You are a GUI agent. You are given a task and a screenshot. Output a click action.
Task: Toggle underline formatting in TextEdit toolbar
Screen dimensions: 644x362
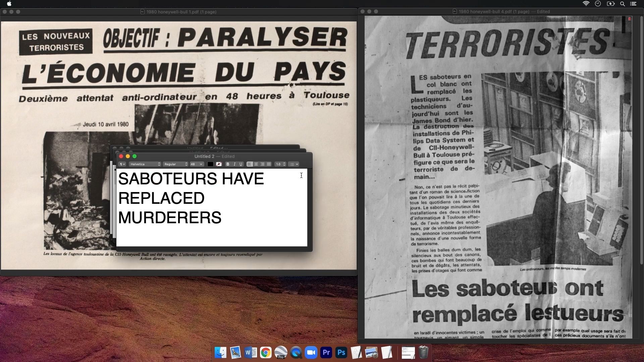241,164
